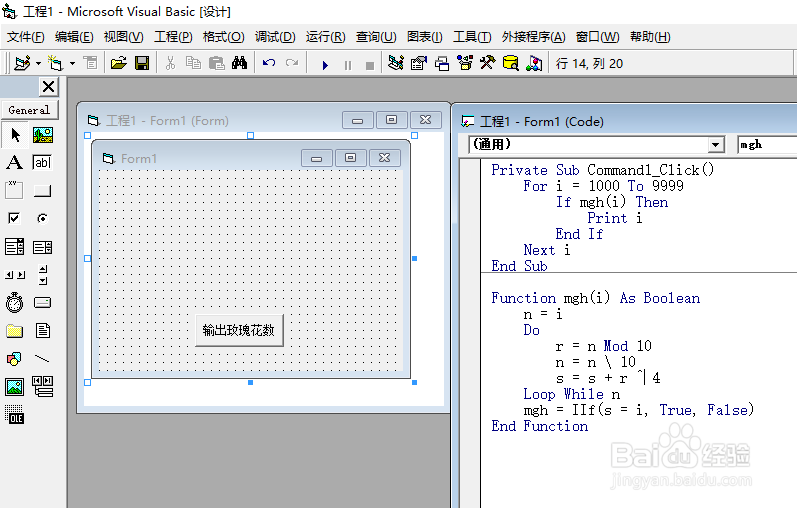797x508 pixels.
Task: Select the OLE control in toolbox
Action: click(x=14, y=415)
